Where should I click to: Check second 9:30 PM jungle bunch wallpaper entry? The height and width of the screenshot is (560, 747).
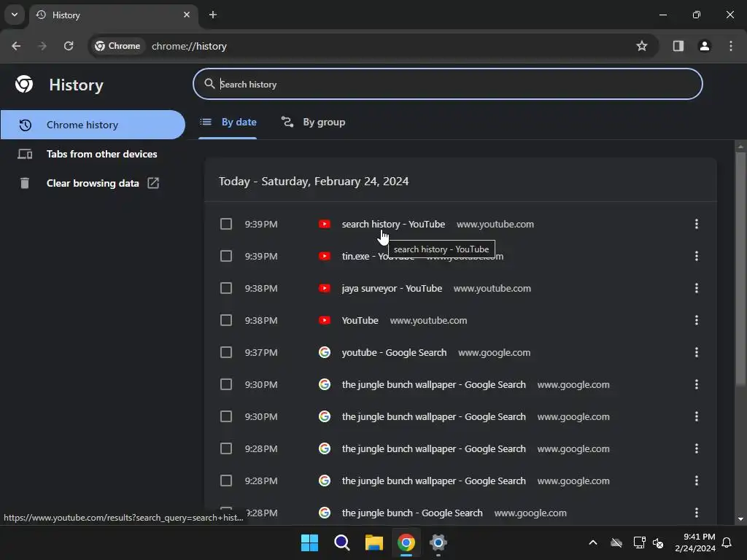(226, 416)
